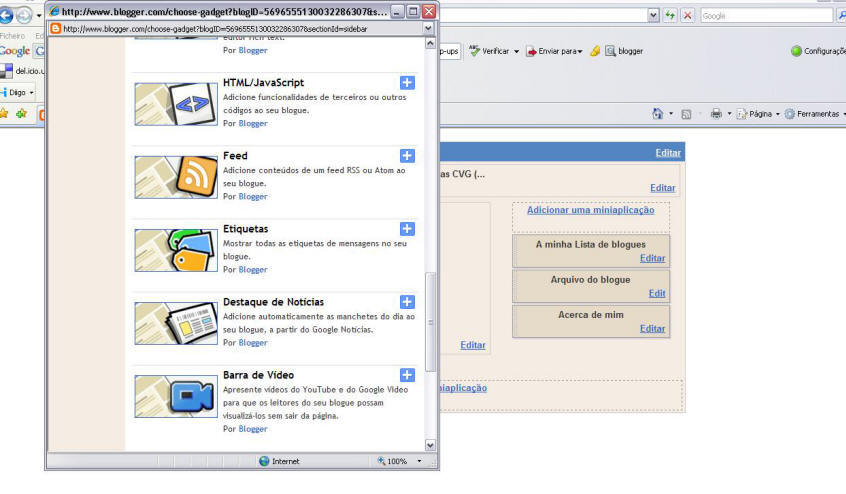The width and height of the screenshot is (846, 494).
Task: Click the zoom magnifier icon in status bar
Action: (381, 461)
